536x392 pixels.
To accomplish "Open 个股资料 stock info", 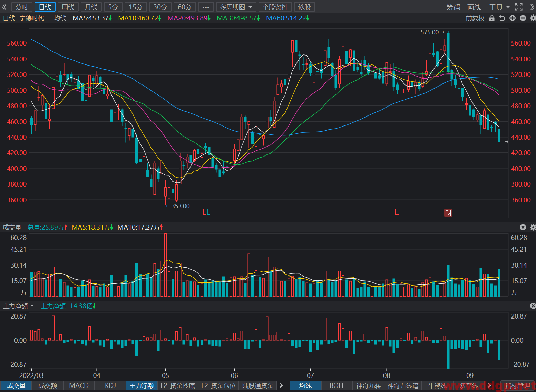I will (x=275, y=7).
